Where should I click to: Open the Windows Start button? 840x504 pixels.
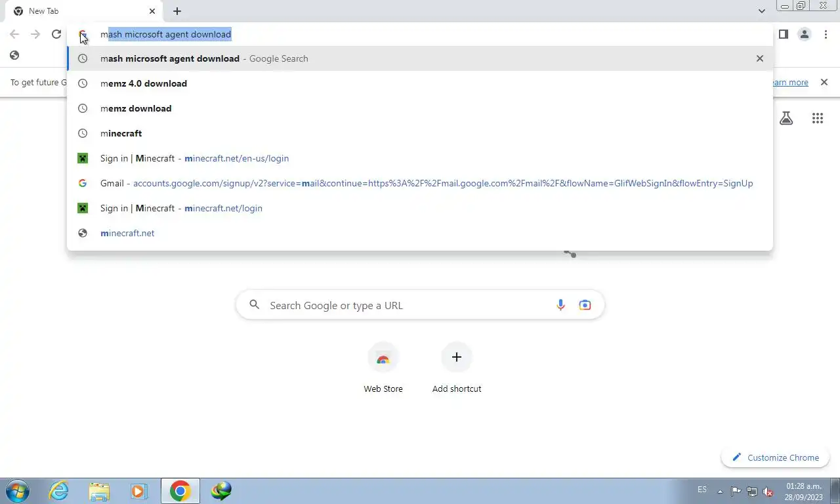click(17, 491)
